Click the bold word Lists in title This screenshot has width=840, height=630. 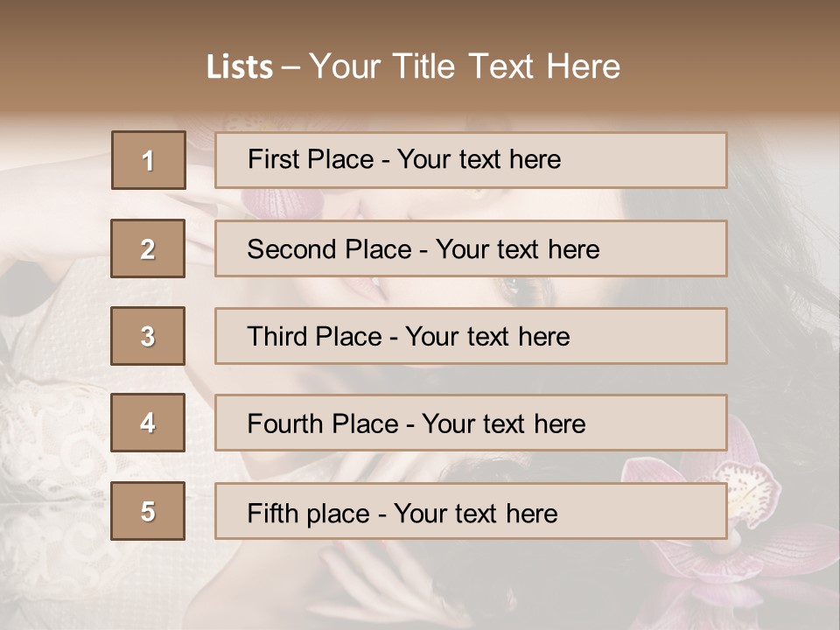tap(240, 67)
